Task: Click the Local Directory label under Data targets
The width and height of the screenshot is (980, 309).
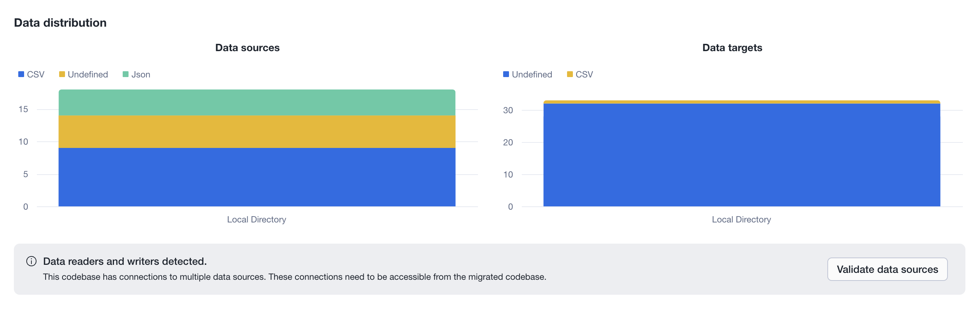Action: (742, 219)
